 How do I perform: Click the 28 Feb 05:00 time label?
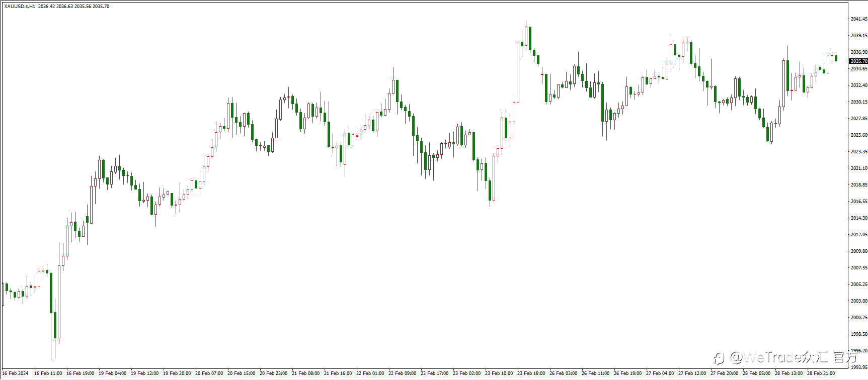click(x=756, y=373)
